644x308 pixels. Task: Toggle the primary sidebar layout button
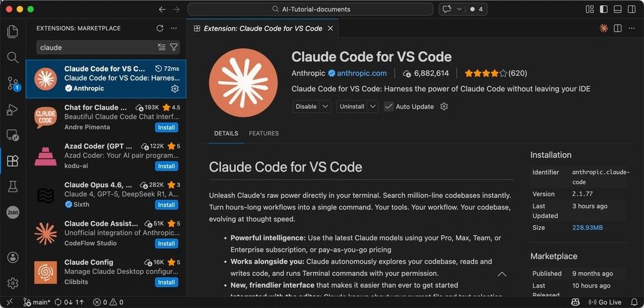pos(603,9)
